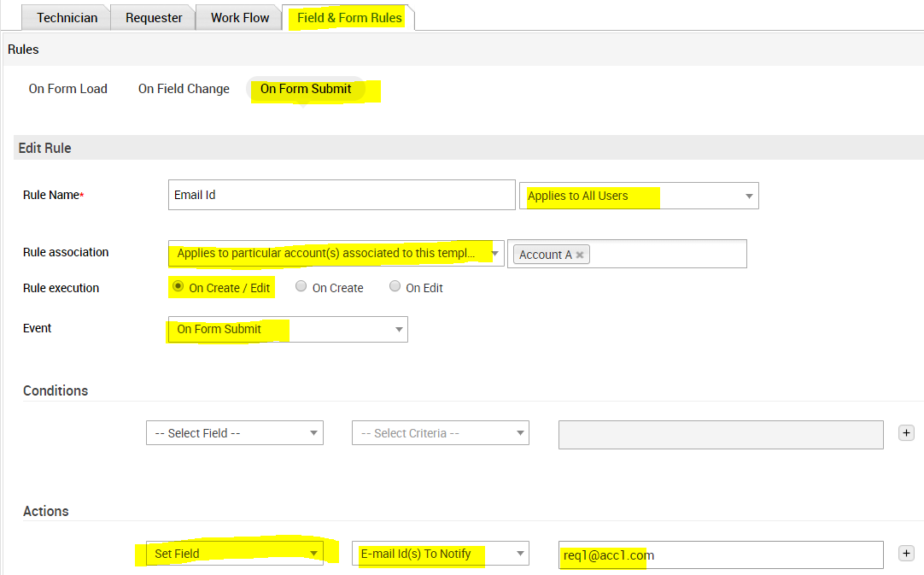Screen dimensions: 924x575
Task: Open the Set Field action dropdown
Action: pyautogui.click(x=234, y=554)
